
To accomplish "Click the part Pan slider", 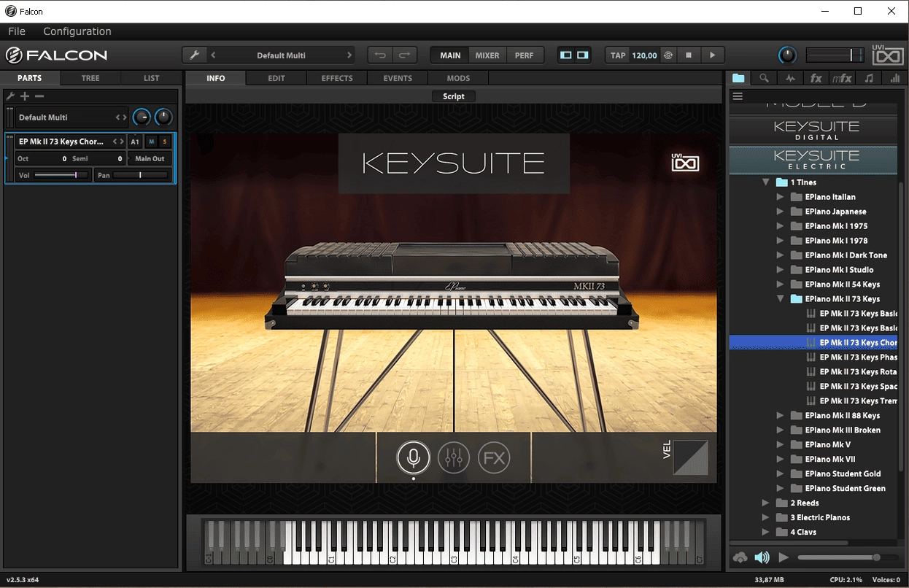I will coord(141,175).
